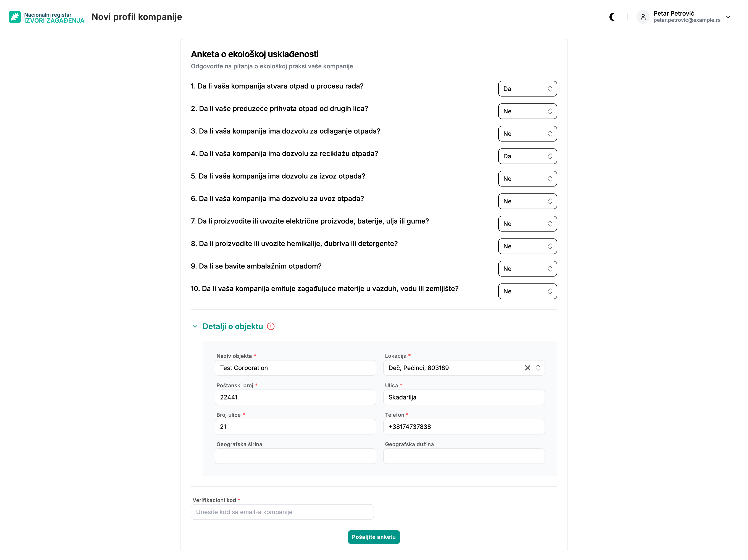748x560 pixels.
Task: Click the red warning icon beside Detalji o objektu
Action: (271, 326)
